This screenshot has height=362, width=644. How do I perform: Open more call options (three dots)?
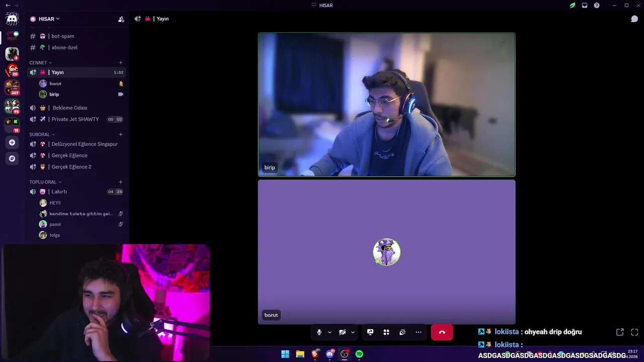point(419,332)
